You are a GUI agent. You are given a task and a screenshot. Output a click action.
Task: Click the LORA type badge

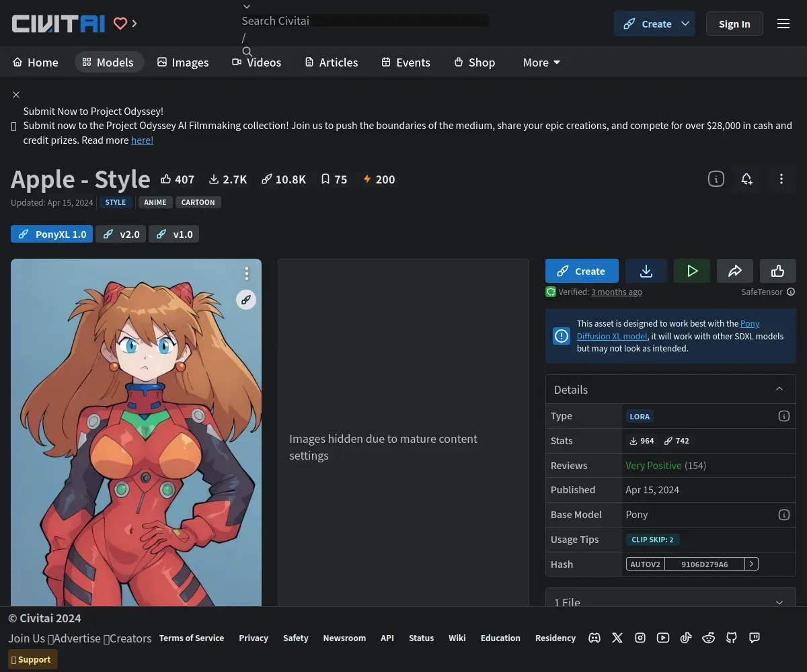coord(640,416)
